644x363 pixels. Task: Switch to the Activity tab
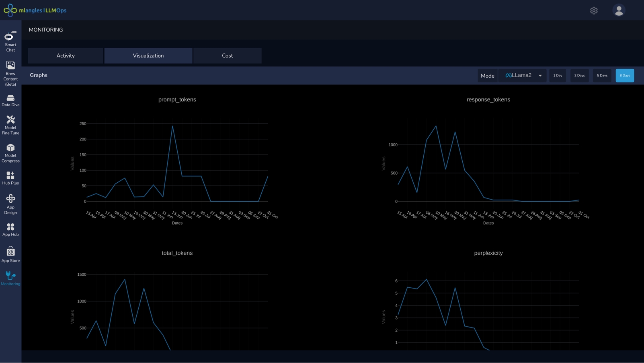click(x=65, y=56)
